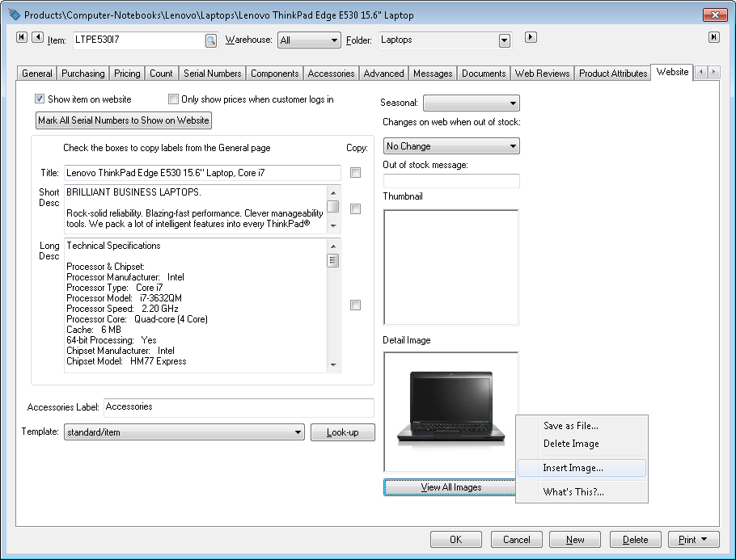Choose 'Insert Image...' from context menu
This screenshot has width=736, height=560.
573,468
